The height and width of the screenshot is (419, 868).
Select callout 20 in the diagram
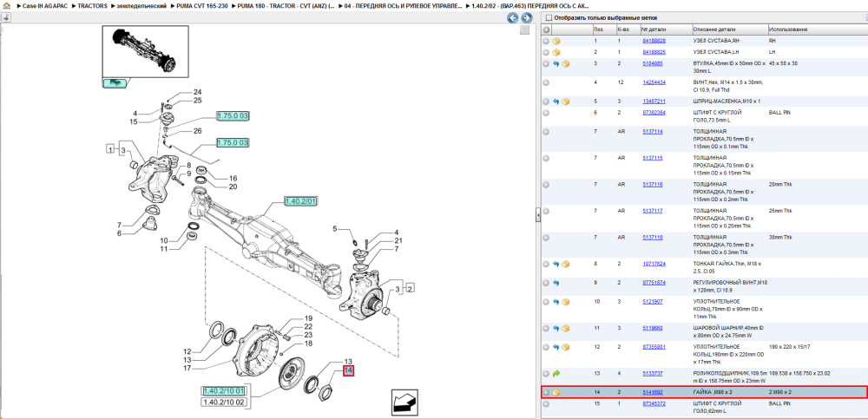233,187
